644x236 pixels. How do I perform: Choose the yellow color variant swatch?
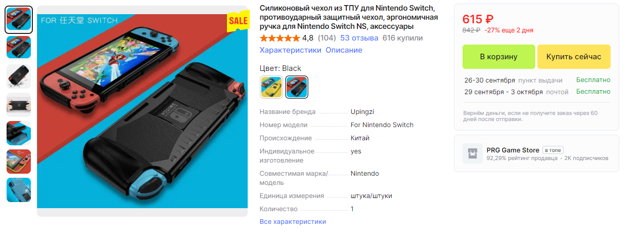pos(271,87)
